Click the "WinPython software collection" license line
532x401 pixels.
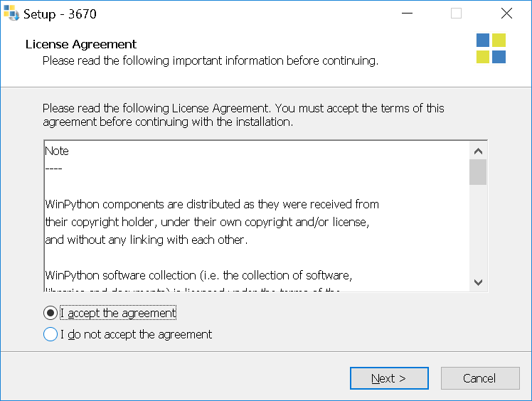[x=198, y=275]
